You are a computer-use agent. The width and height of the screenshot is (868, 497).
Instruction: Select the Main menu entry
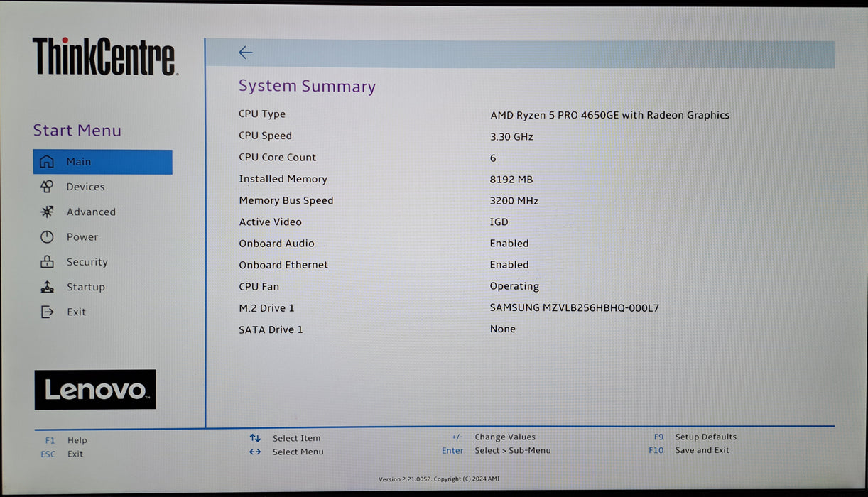click(x=102, y=162)
